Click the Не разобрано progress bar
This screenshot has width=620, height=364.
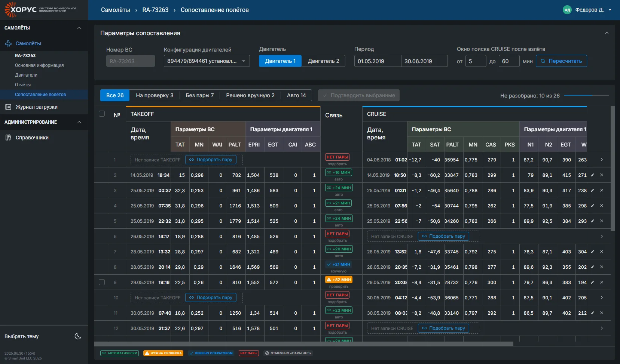[587, 96]
